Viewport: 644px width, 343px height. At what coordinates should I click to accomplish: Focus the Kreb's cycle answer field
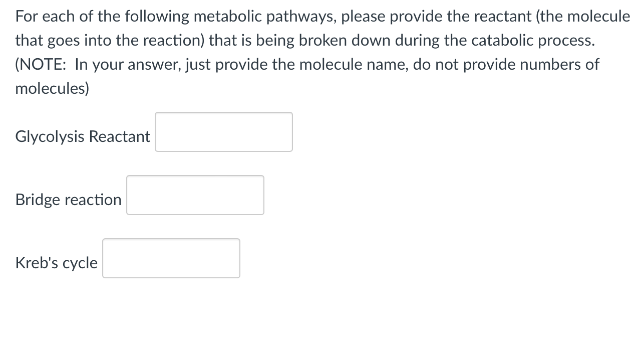171,258
